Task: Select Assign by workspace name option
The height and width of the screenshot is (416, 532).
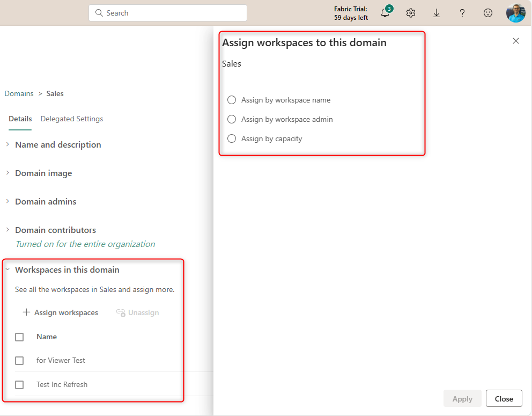Action: click(232, 100)
